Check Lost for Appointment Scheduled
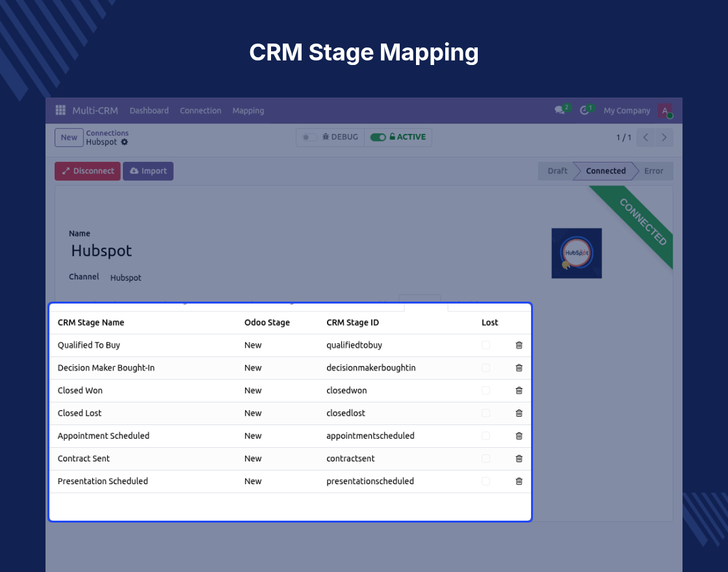 [x=486, y=436]
